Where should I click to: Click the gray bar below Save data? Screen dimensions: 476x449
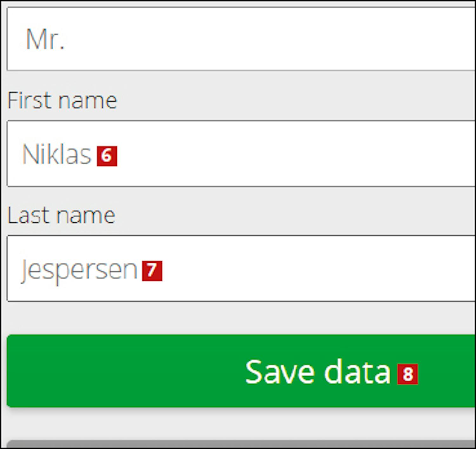(x=241, y=444)
